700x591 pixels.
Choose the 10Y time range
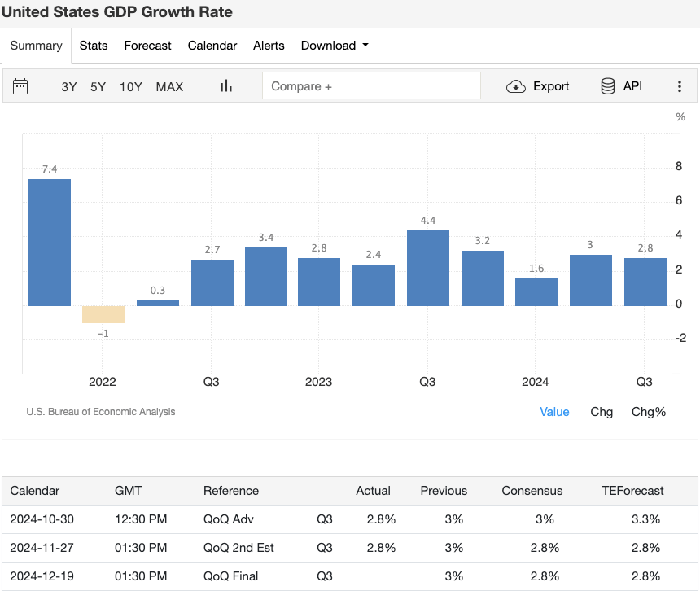point(130,86)
